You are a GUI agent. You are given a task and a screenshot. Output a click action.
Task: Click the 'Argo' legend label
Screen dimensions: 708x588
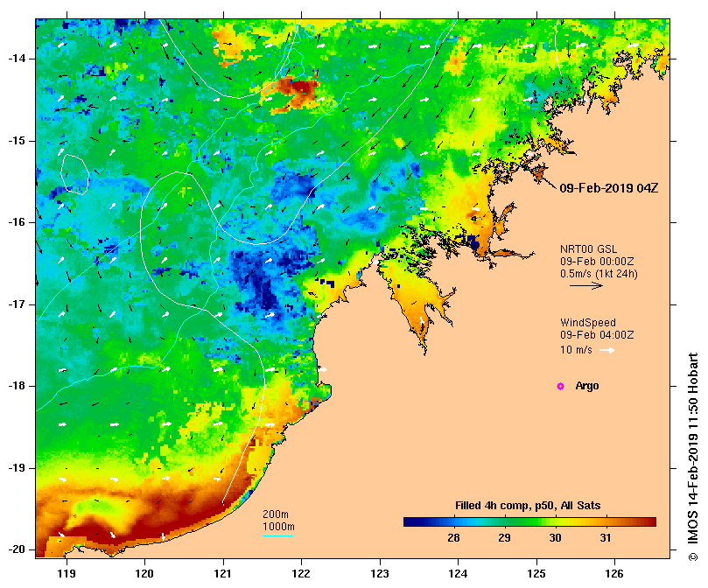(587, 386)
